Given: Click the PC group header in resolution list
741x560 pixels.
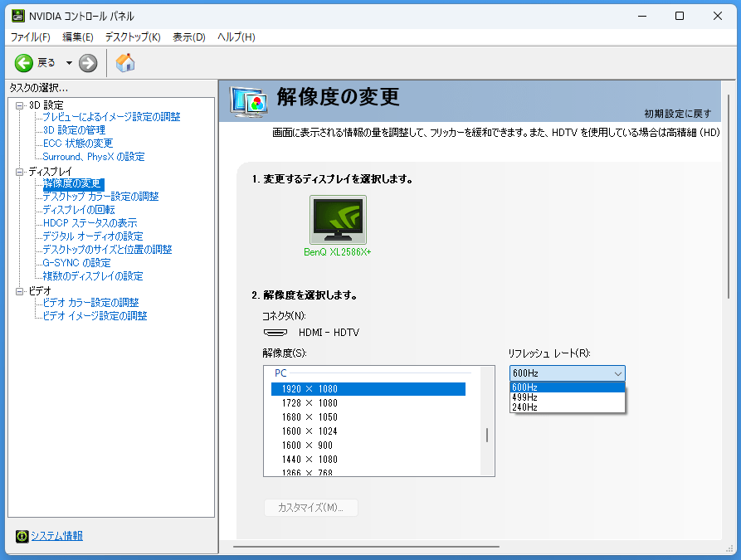Looking at the screenshot, I should coord(280,373).
